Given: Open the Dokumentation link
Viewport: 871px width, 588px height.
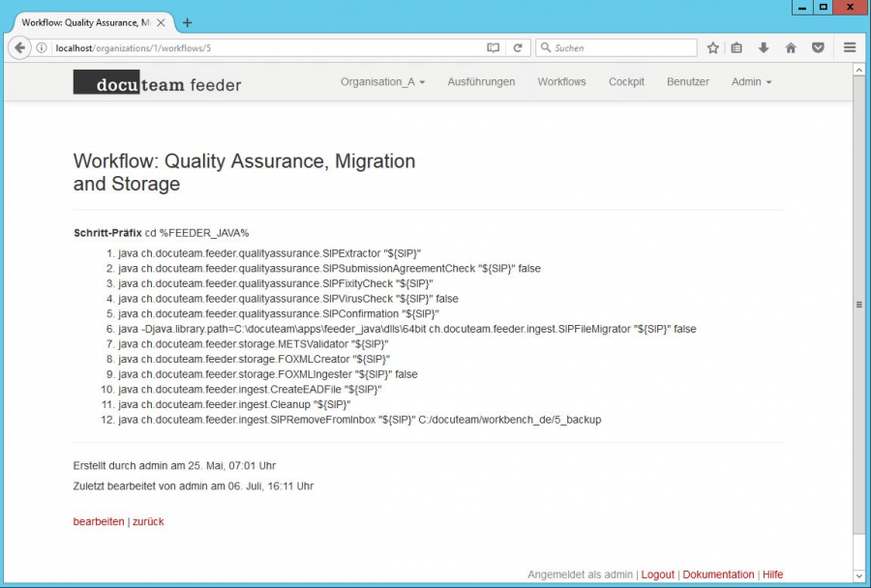Looking at the screenshot, I should (718, 574).
